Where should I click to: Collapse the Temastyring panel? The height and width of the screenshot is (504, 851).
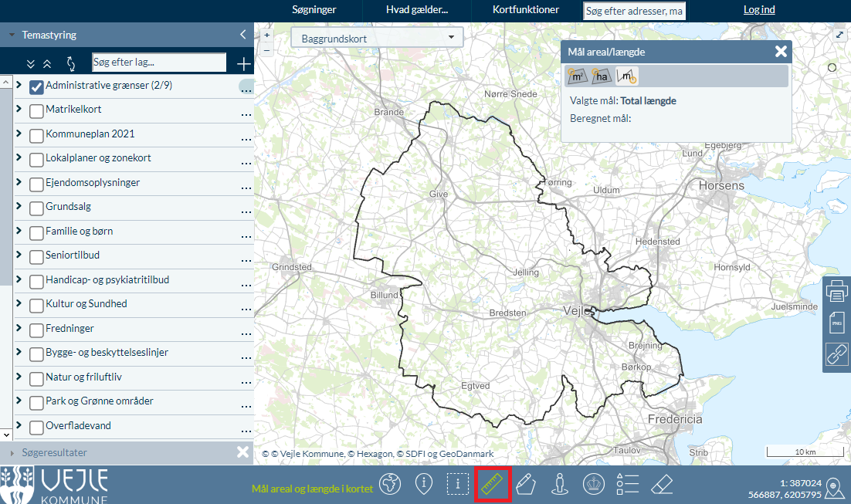coord(242,34)
